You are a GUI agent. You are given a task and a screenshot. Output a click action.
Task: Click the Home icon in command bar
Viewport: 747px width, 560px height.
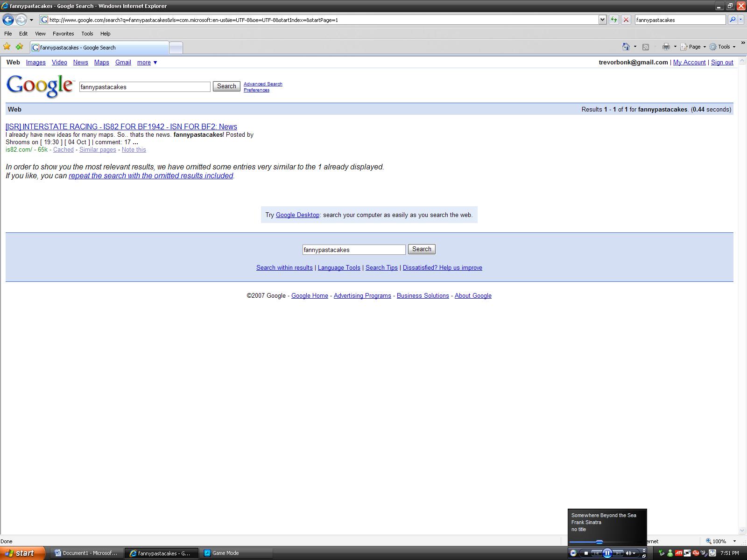pos(626,47)
